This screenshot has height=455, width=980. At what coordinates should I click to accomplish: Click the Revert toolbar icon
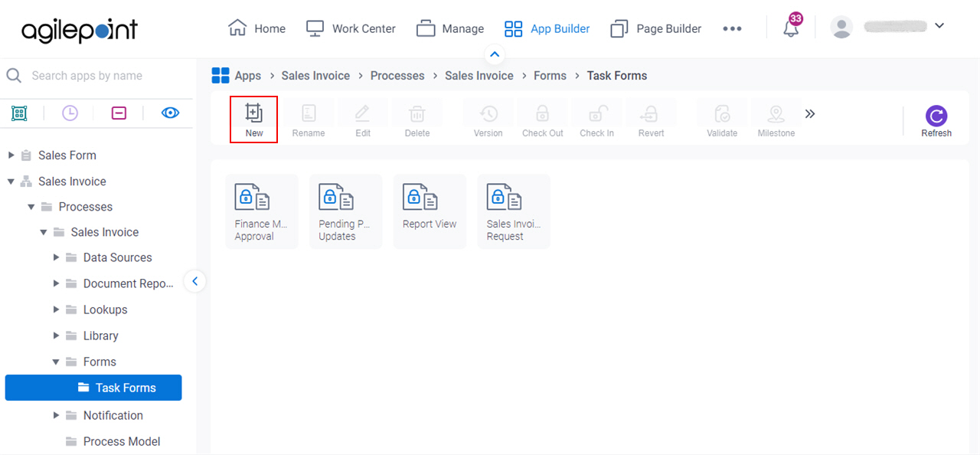tap(651, 119)
